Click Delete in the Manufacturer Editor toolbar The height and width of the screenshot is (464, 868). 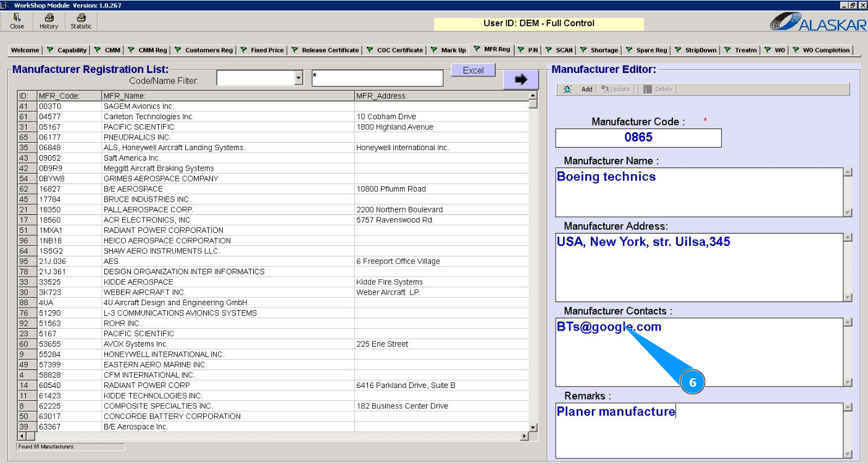(658, 90)
